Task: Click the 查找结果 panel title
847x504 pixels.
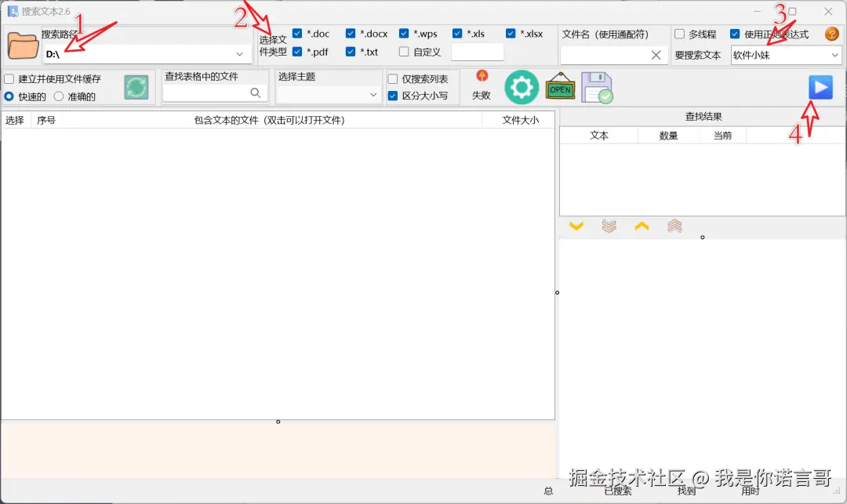Action: 703,117
